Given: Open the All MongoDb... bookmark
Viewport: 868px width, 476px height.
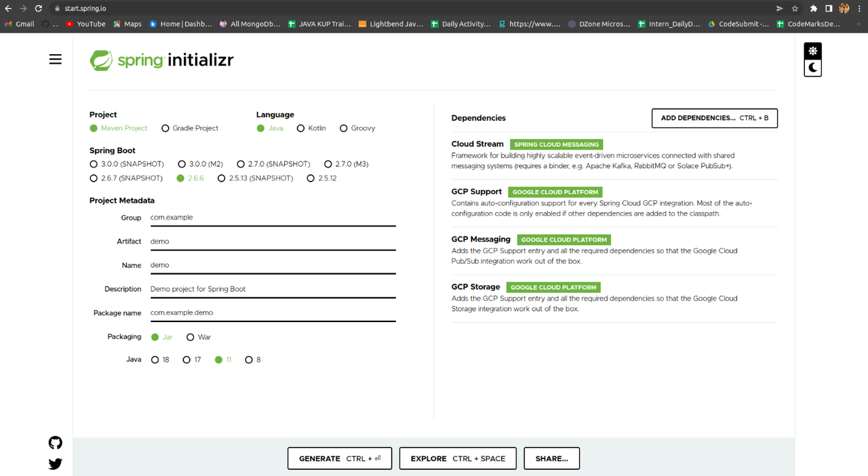Looking at the screenshot, I should 250,24.
